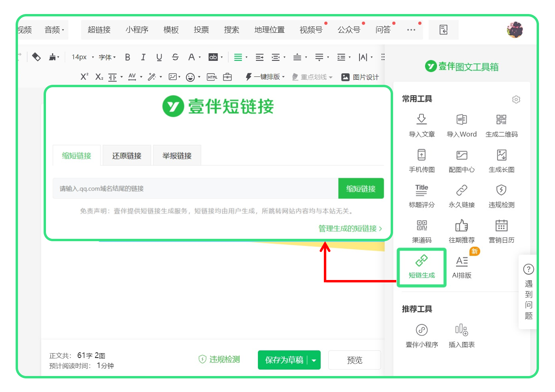
Task: Click the emoji smiley icon
Action: tap(190, 77)
